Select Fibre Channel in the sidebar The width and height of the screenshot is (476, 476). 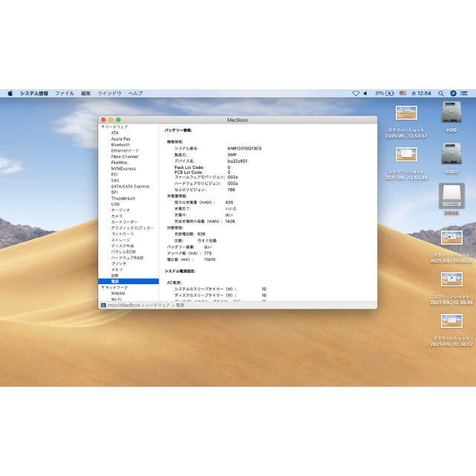[x=125, y=157]
